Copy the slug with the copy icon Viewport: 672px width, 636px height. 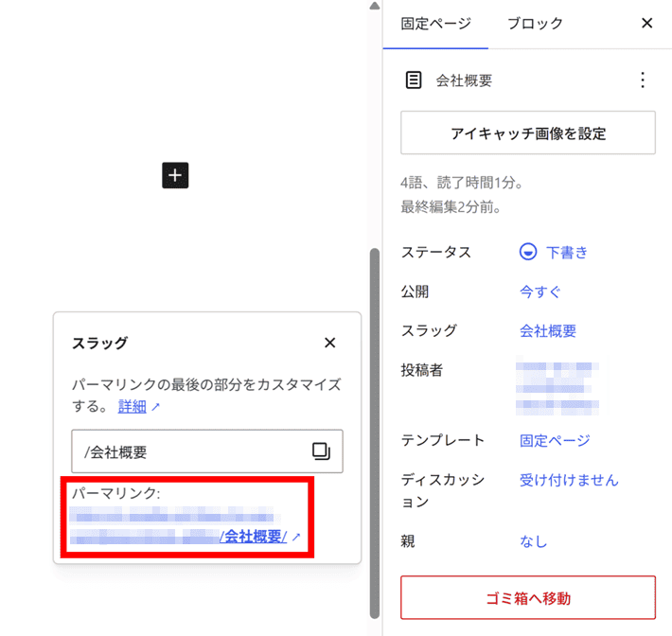tap(321, 450)
